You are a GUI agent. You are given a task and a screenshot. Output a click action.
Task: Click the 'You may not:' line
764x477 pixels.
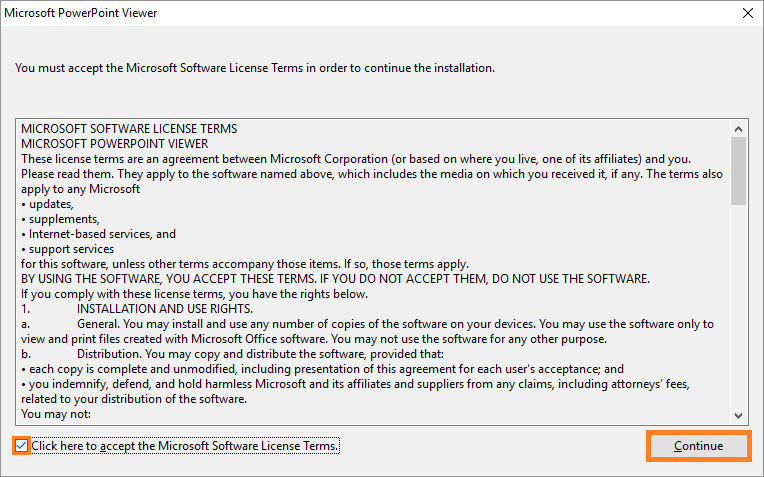point(56,414)
